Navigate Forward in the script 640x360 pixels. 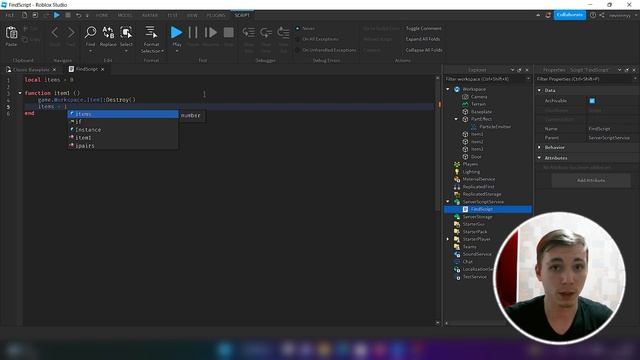pos(71,32)
